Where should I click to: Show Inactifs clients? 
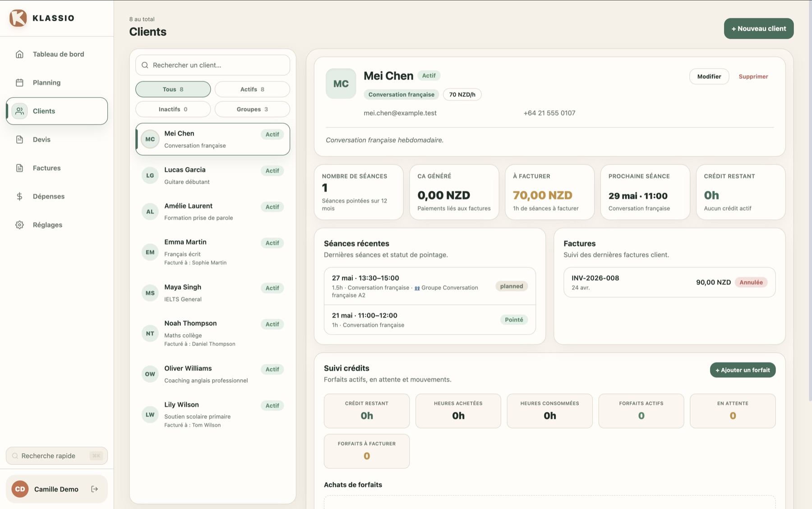(173, 109)
